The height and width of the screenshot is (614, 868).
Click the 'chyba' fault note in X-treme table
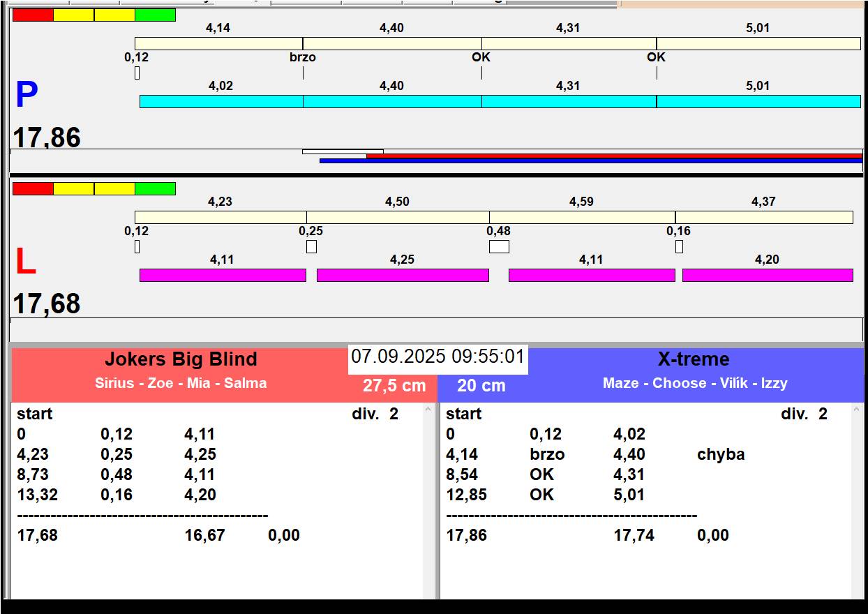[721, 454]
